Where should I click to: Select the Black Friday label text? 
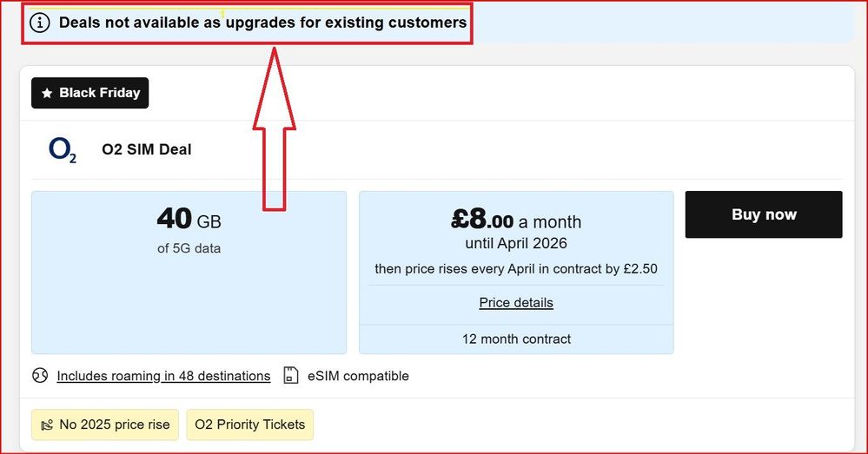100,94
